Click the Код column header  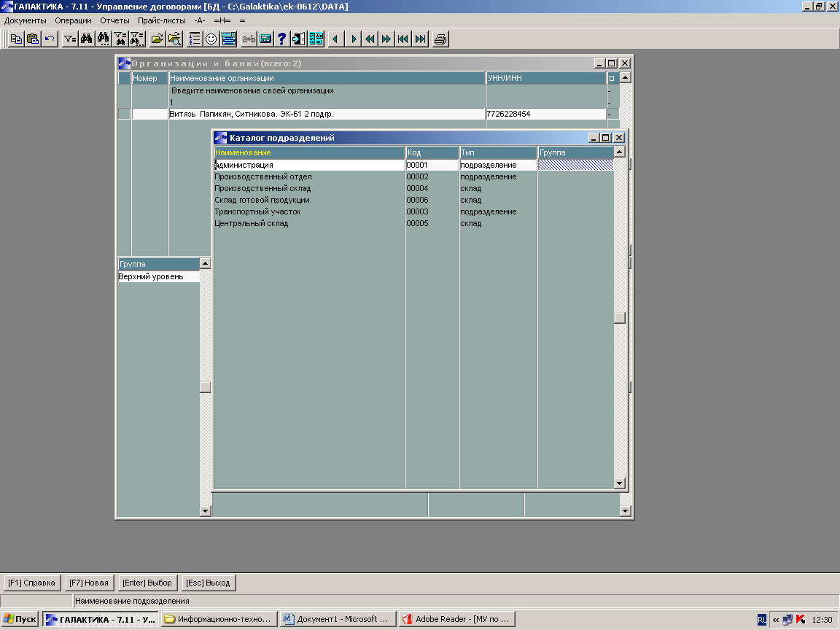point(432,152)
